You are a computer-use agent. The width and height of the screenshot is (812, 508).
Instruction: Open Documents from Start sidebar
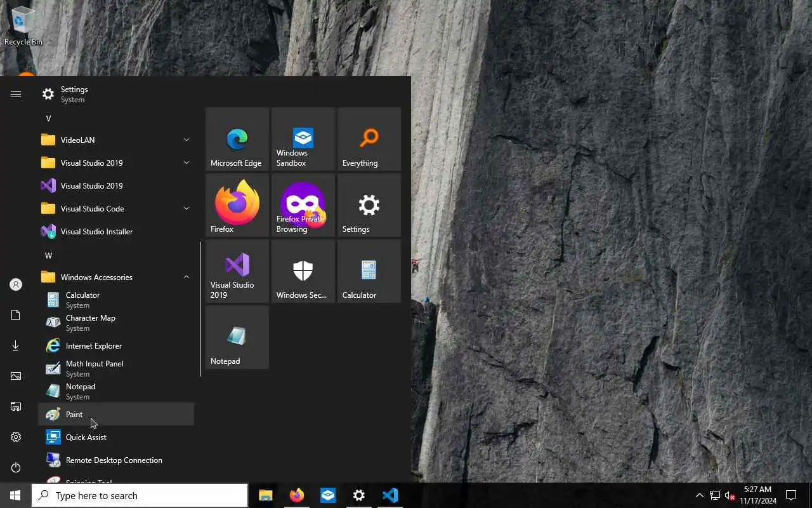pos(16,315)
